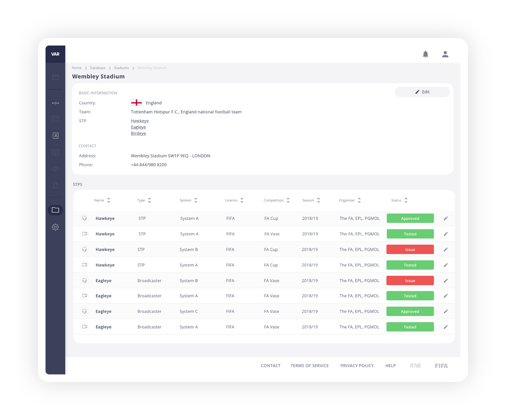The height and width of the screenshot is (420, 506).
Task: Sort by Season column arrows
Action: (x=318, y=200)
